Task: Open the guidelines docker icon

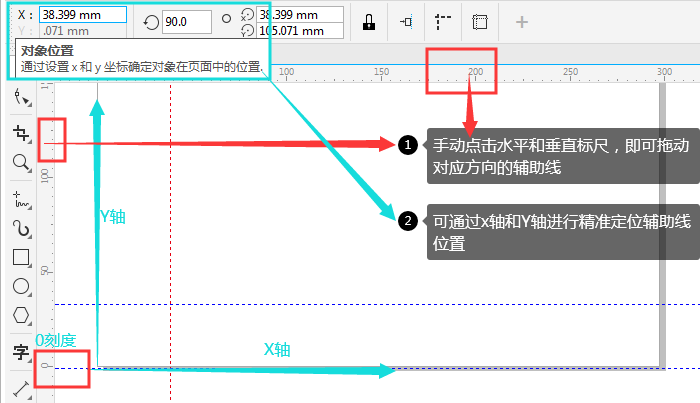Action: [x=480, y=22]
